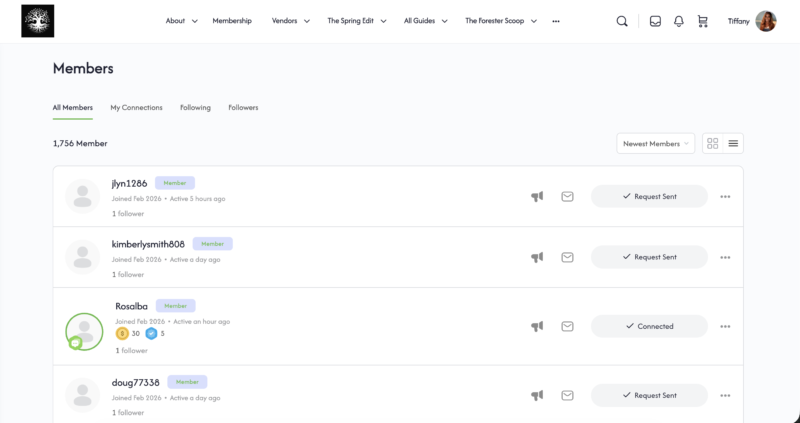
Task: Follow jlyn1286 with the megaphone icon
Action: [x=537, y=196]
